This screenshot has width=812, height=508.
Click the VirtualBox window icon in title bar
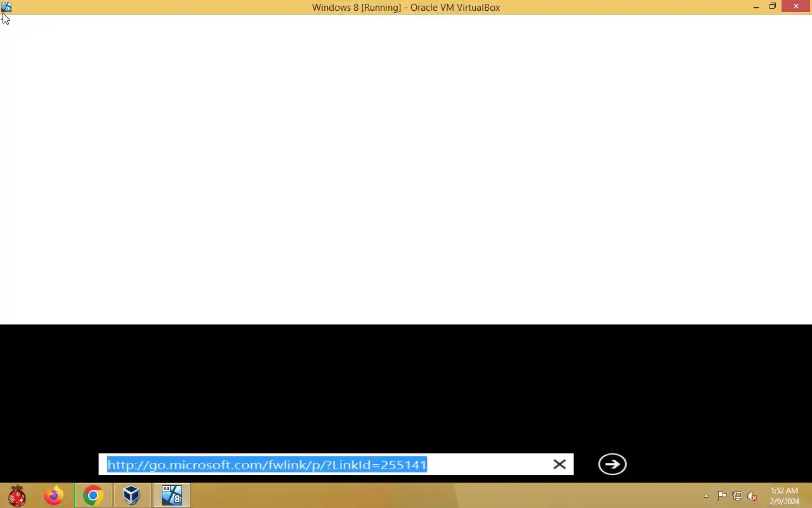6,7
